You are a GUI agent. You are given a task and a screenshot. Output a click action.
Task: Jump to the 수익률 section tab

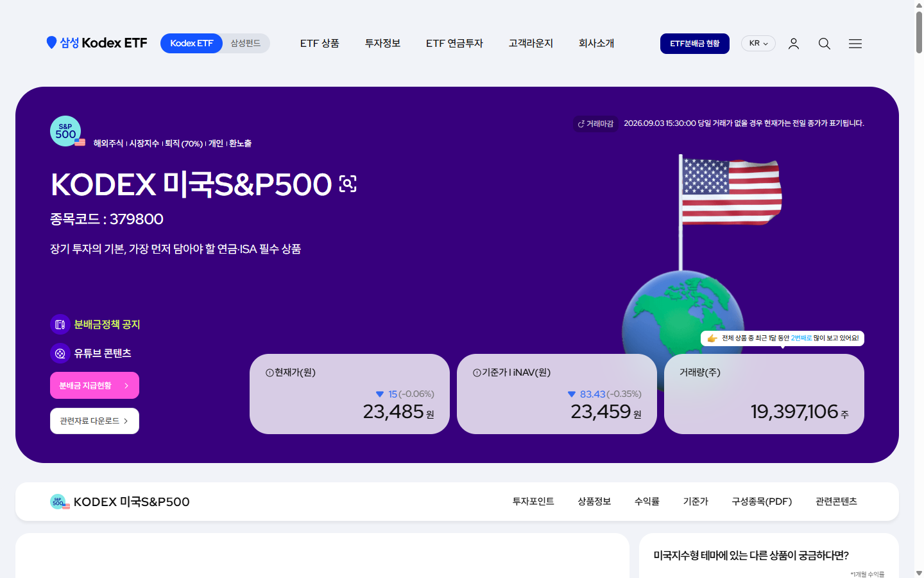[x=647, y=502]
